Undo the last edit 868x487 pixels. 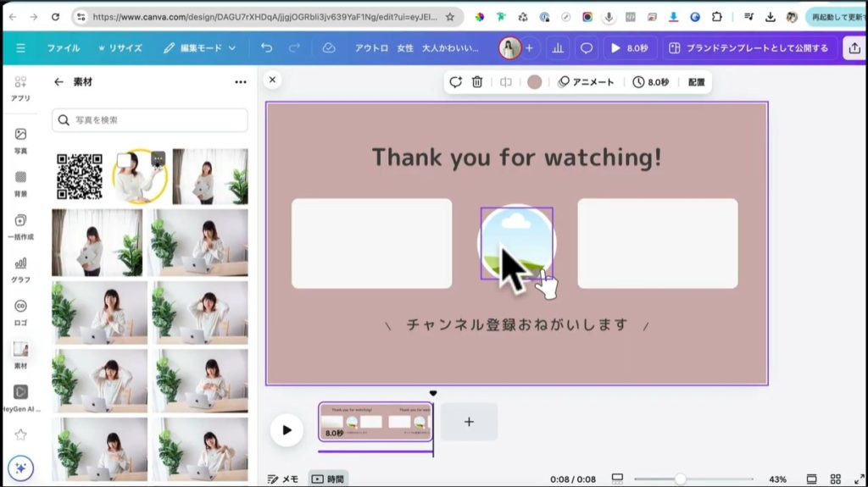click(267, 48)
